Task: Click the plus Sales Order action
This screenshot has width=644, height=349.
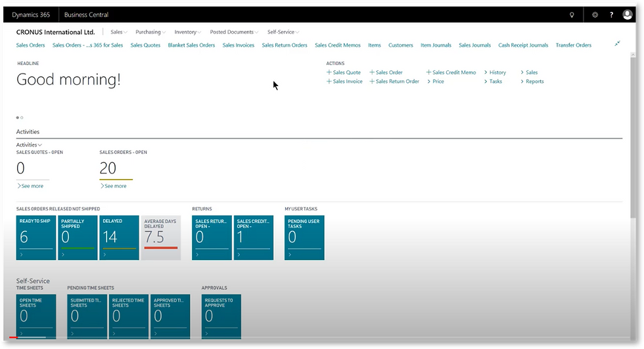Action: tap(386, 72)
